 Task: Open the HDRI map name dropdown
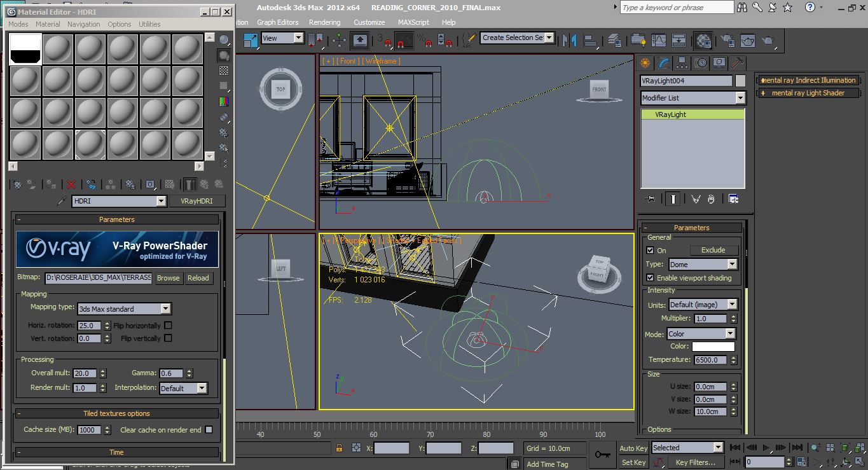pos(120,201)
